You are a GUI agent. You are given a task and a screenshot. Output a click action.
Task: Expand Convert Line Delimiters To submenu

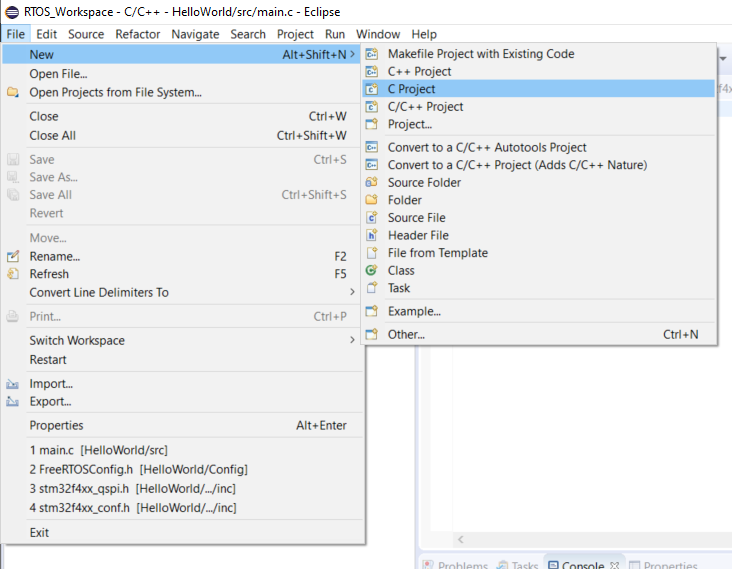[x=352, y=292]
